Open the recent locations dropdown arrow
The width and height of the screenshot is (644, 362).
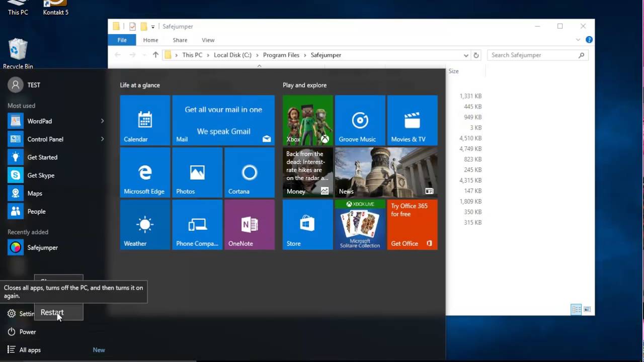(144, 55)
